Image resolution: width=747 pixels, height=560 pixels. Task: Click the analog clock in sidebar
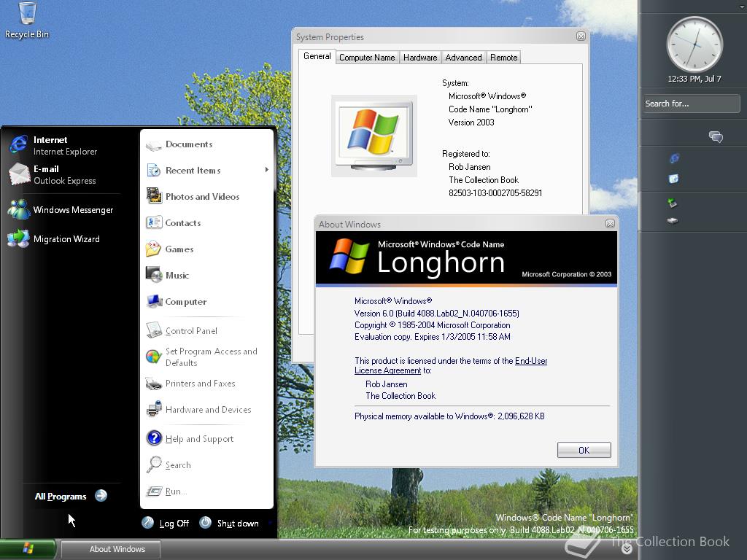(x=694, y=44)
